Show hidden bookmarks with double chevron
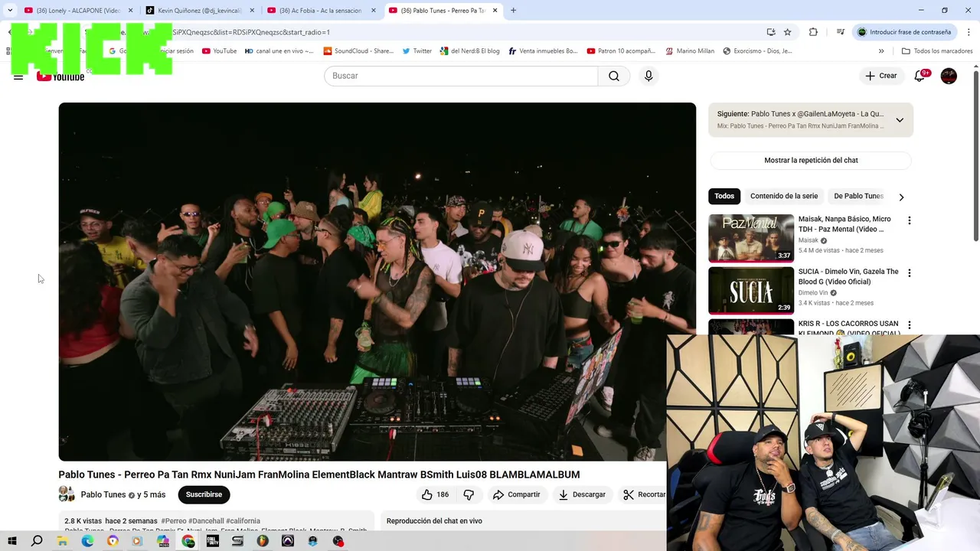The width and height of the screenshot is (980, 551). [881, 51]
